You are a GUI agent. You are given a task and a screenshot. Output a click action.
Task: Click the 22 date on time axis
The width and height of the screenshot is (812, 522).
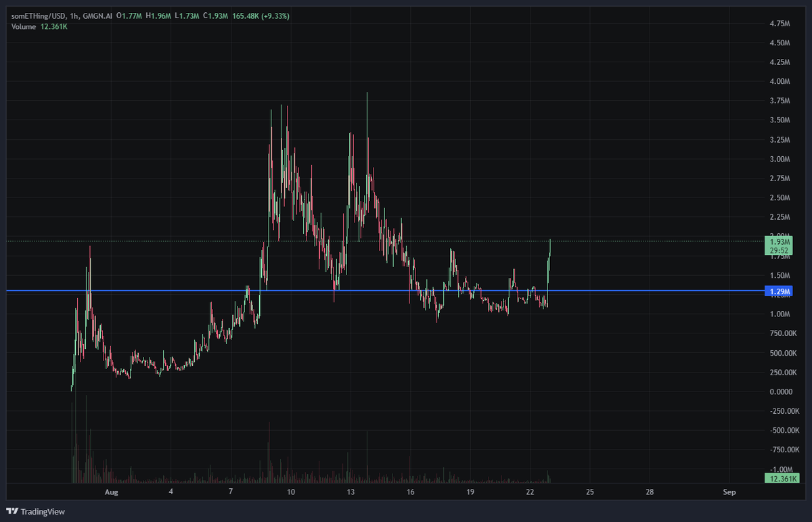tap(530, 492)
